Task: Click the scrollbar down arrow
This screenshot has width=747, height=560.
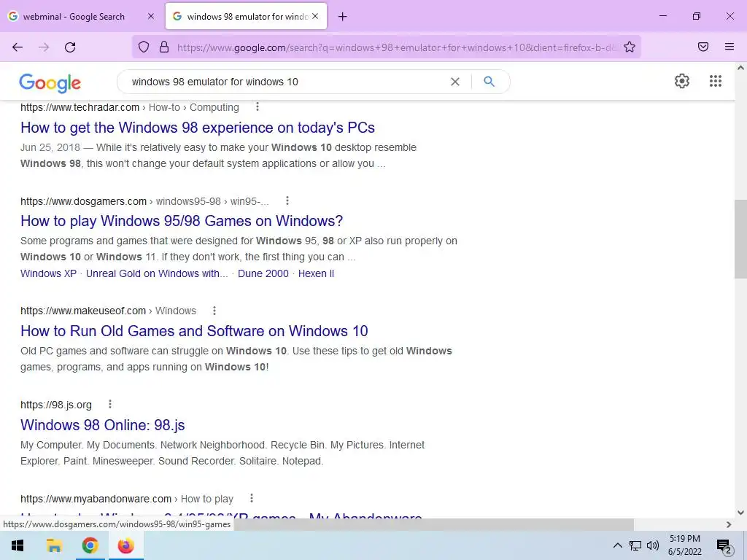Action: pos(740,513)
